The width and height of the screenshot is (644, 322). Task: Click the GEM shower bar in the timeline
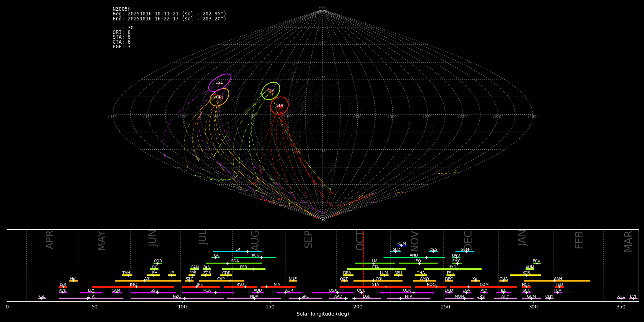click(x=465, y=252)
